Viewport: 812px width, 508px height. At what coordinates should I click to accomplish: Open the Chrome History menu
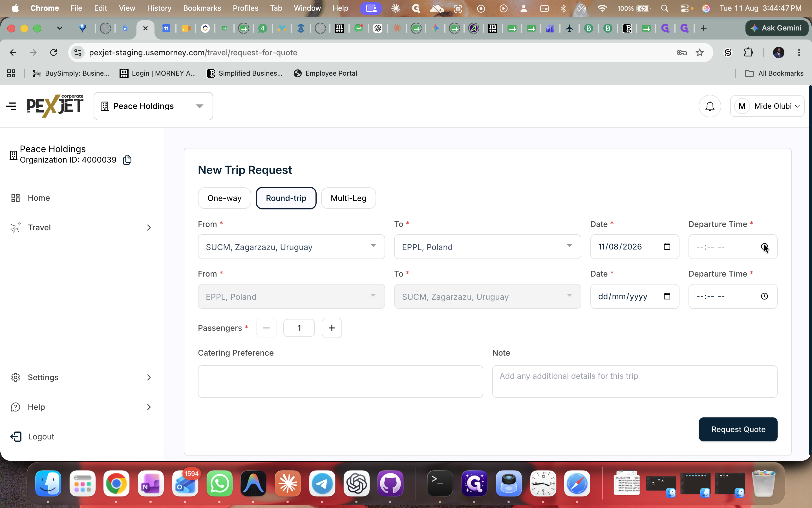pos(159,8)
